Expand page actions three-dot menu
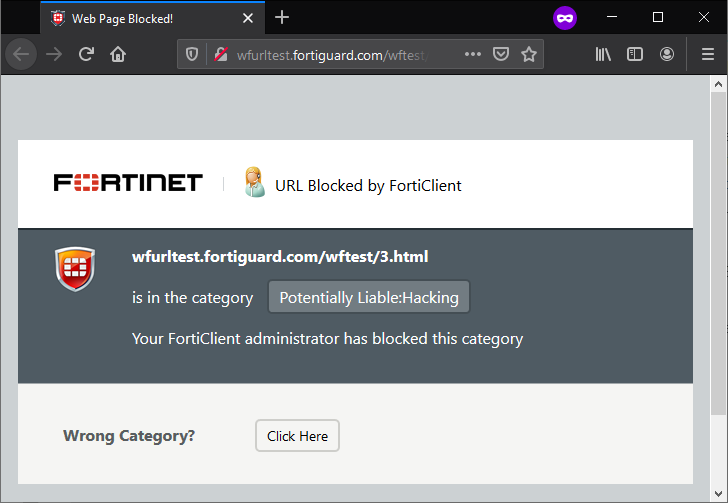728x503 pixels. coord(473,54)
